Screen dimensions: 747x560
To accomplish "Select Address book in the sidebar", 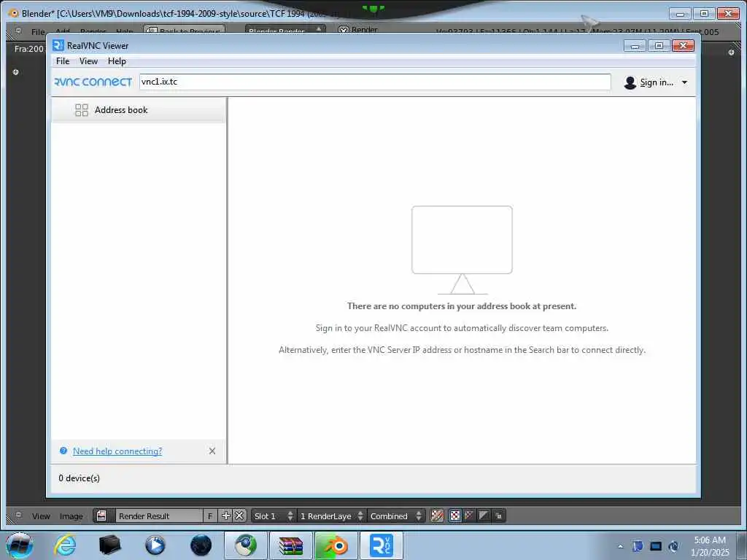I will [138, 110].
